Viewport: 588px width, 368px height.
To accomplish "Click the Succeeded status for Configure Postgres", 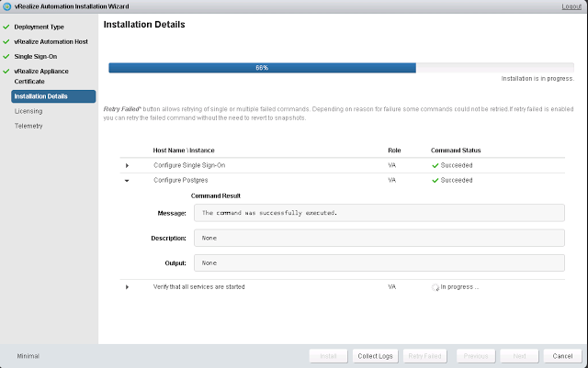I will (x=457, y=180).
